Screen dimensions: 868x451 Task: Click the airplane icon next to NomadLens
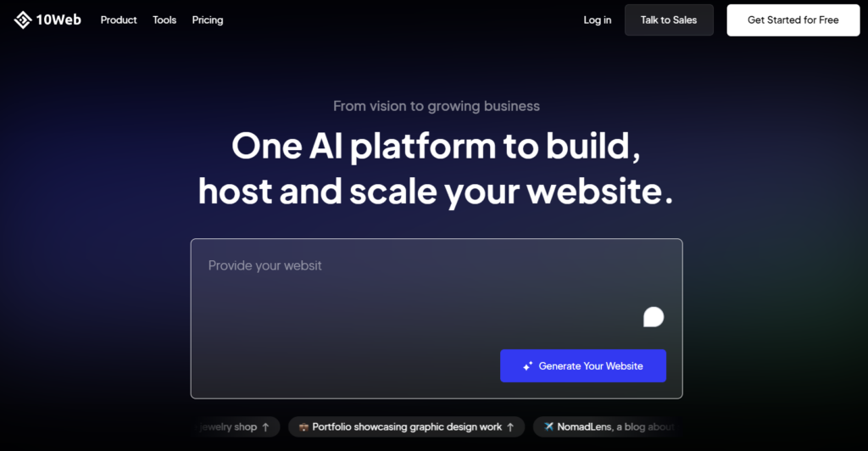(x=548, y=426)
